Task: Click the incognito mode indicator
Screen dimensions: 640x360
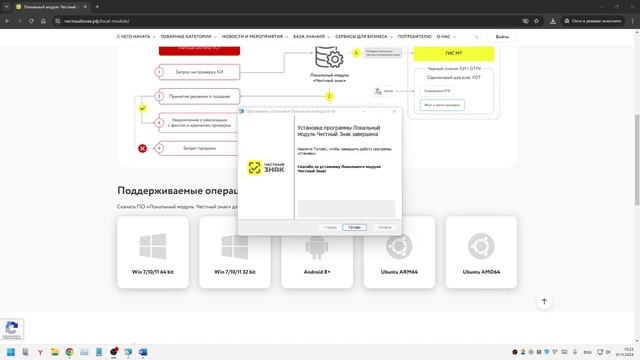Action: pos(593,21)
